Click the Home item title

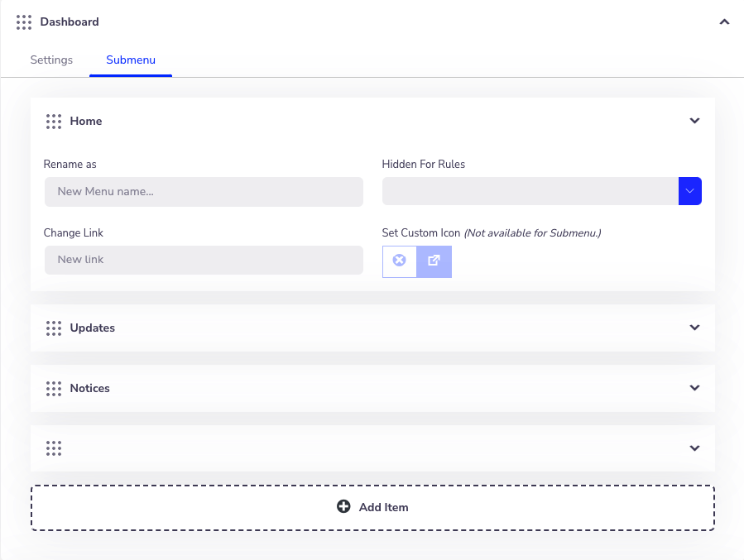tap(86, 121)
